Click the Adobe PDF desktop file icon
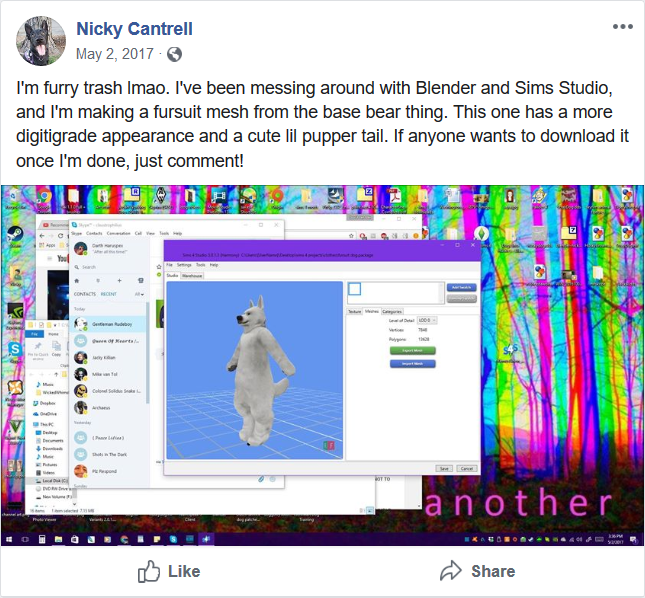The image size is (645, 598). click(395, 196)
